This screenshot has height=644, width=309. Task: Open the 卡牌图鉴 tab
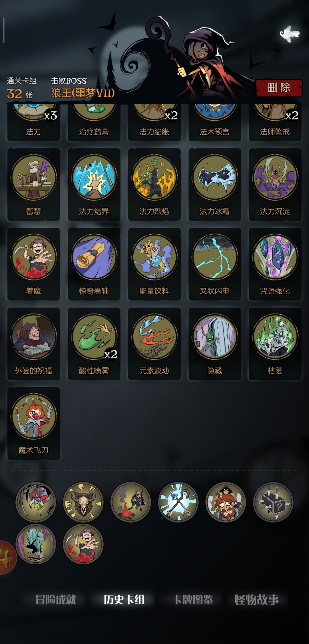[x=193, y=599]
